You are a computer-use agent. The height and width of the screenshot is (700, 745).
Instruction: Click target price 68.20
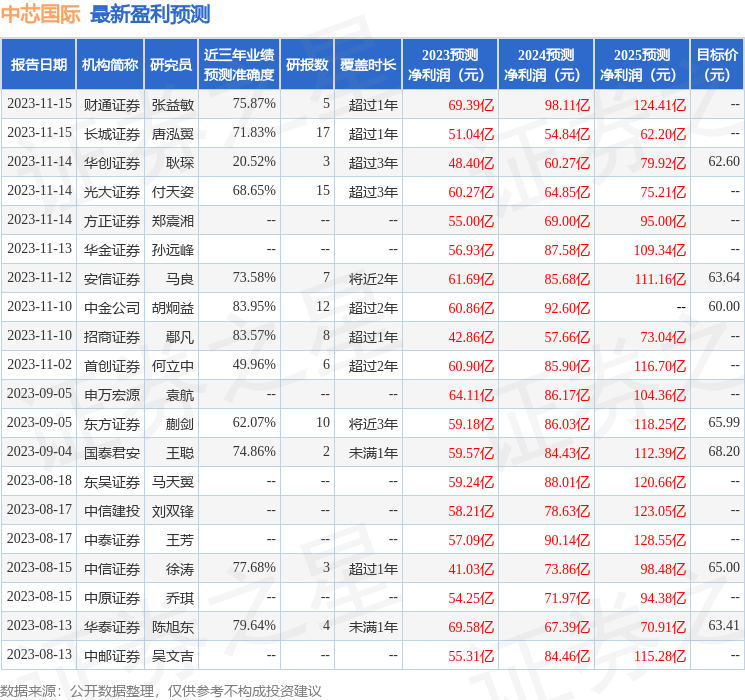[x=724, y=451]
